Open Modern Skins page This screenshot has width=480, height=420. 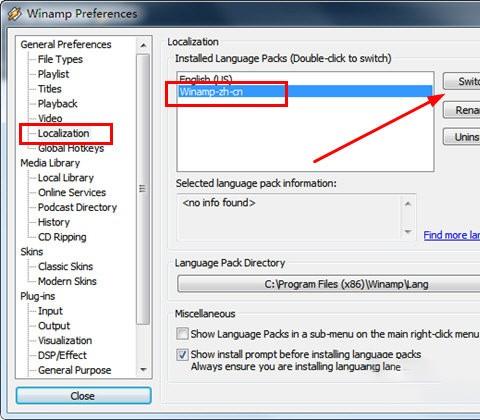pyautogui.click(x=67, y=281)
